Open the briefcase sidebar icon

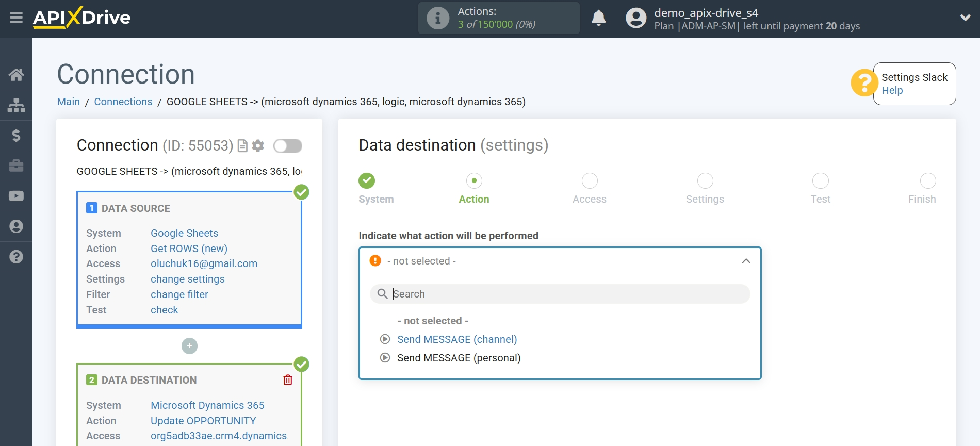pyautogui.click(x=16, y=166)
